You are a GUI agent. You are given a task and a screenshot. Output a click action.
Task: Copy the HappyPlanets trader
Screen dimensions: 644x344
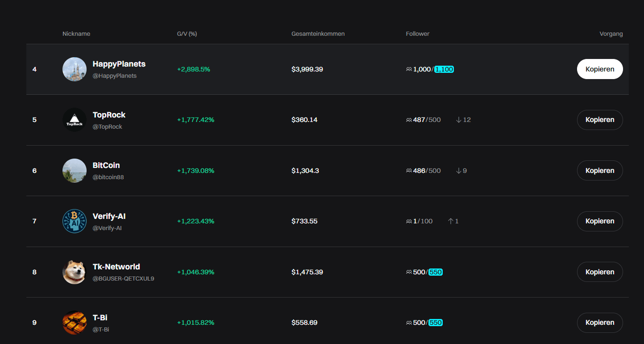[x=600, y=69]
